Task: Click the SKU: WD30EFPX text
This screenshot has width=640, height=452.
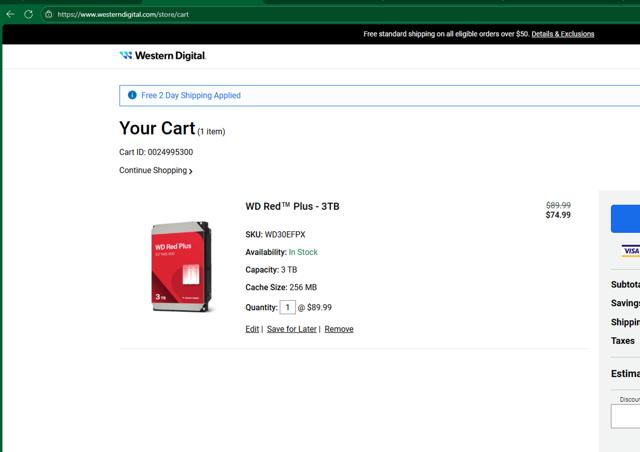Action: (x=275, y=234)
